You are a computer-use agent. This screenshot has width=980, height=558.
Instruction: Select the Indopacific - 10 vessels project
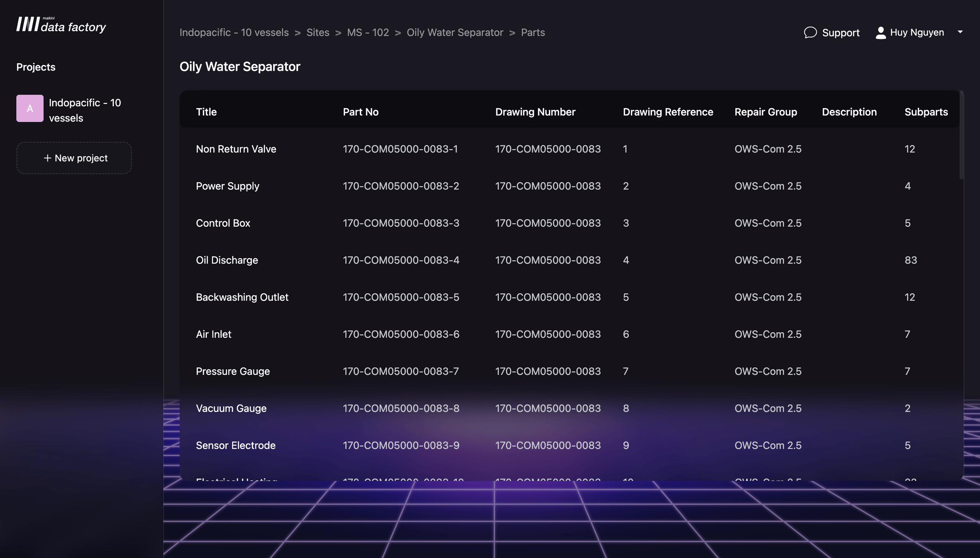(x=85, y=110)
